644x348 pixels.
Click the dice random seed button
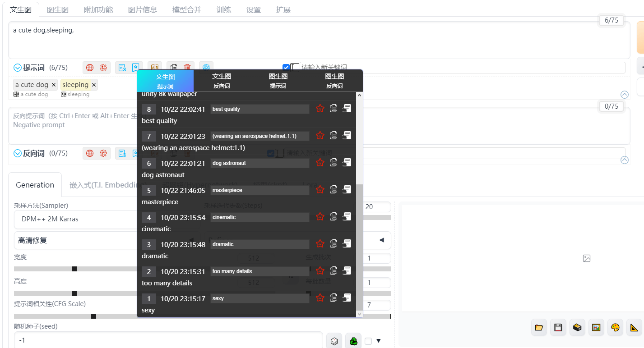point(334,341)
